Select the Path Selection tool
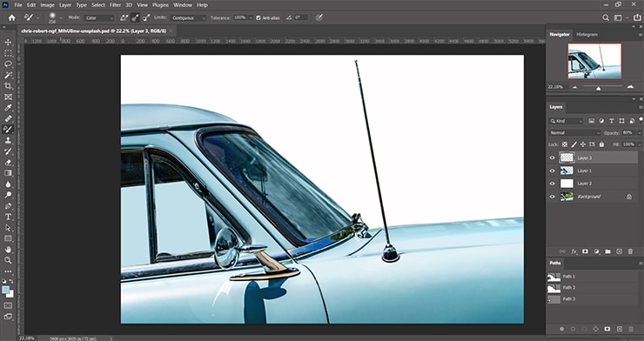Viewport: 644px width, 341px height. point(8,227)
